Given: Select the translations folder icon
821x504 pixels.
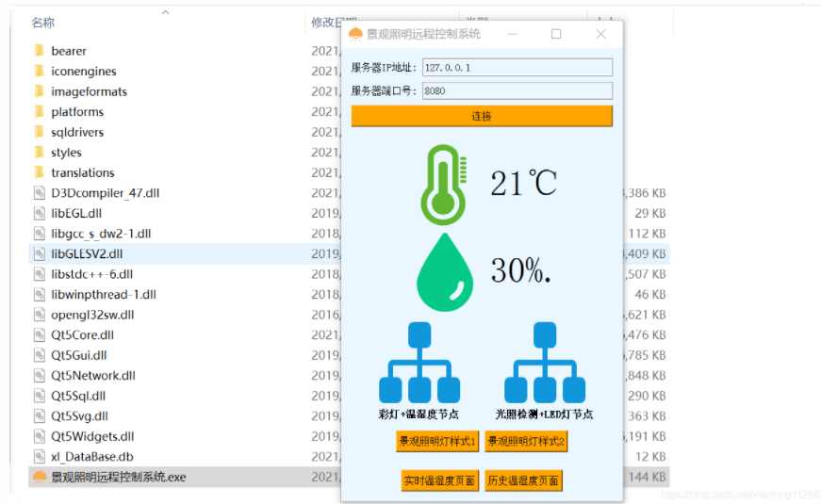Looking at the screenshot, I should click(x=40, y=172).
